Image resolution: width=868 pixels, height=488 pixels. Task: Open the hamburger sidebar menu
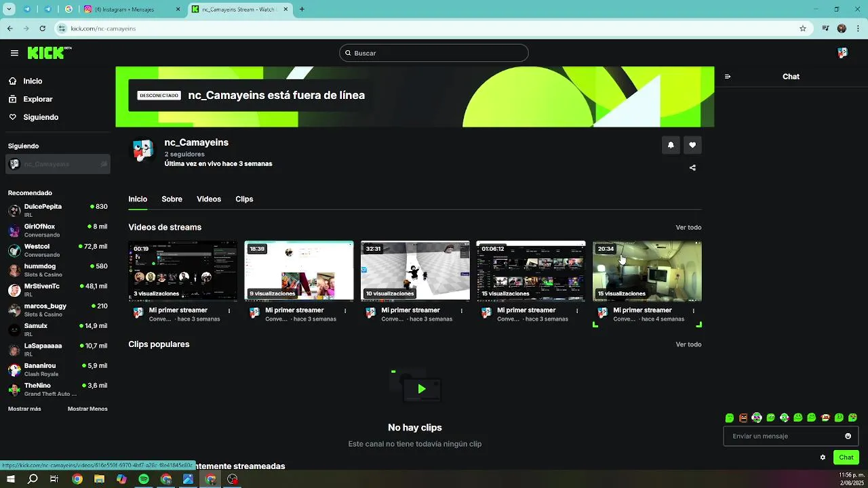pos(14,53)
